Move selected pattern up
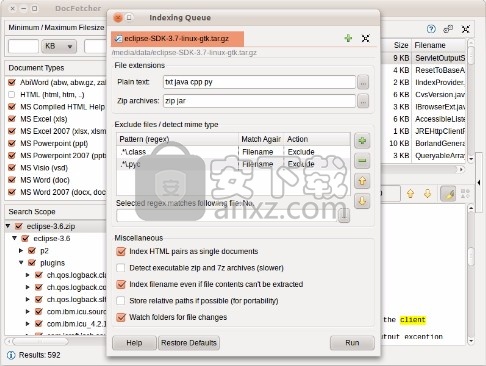Viewport: 486px width, 366px height. [x=362, y=181]
